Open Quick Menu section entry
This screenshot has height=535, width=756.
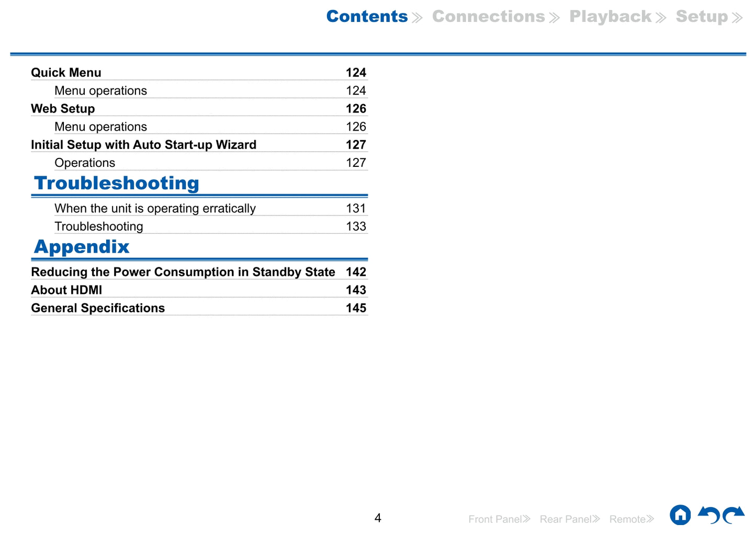pos(66,73)
